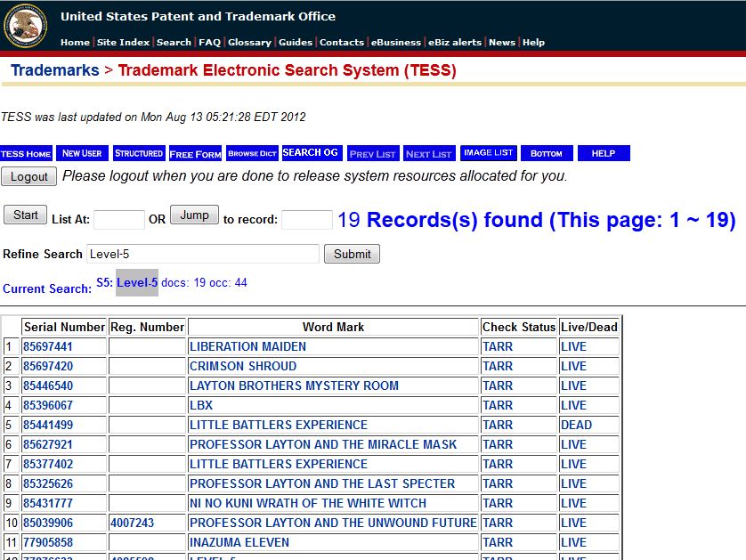Open eBiz alerts link

(455, 43)
